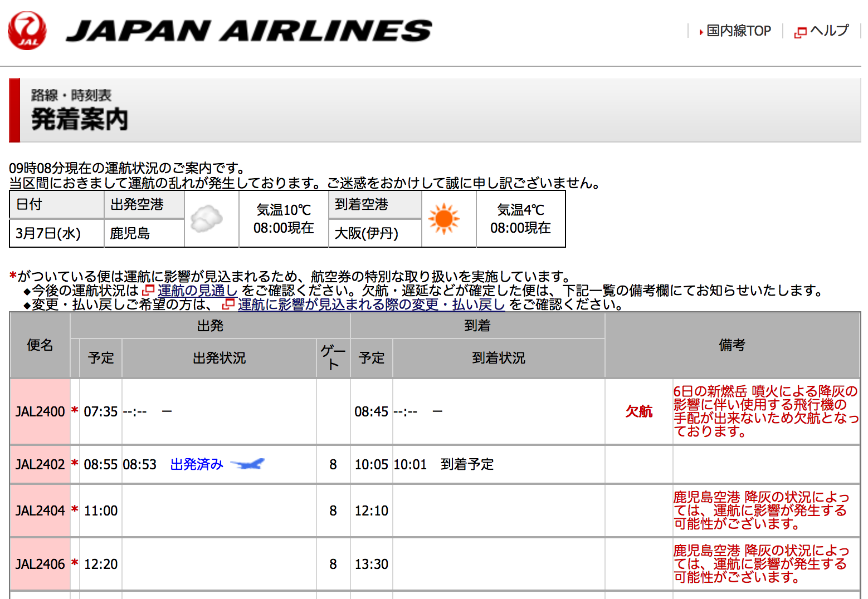Click the ash warning remark for JAL2406
Image resolution: width=868 pixels, height=599 pixels.
(761, 564)
